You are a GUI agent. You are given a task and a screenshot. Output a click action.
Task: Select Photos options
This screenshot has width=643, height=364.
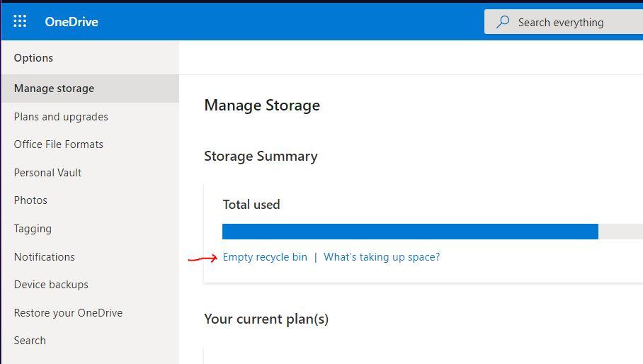pyautogui.click(x=30, y=200)
